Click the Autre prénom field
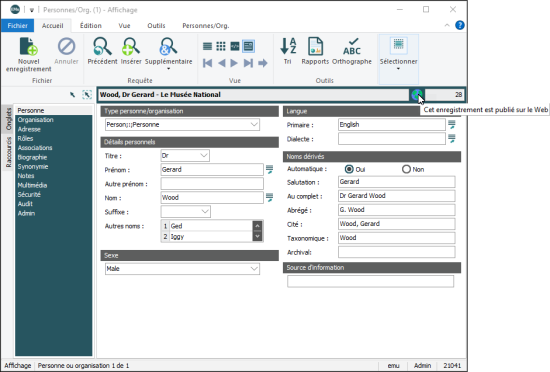The image size is (550, 372). [x=212, y=184]
